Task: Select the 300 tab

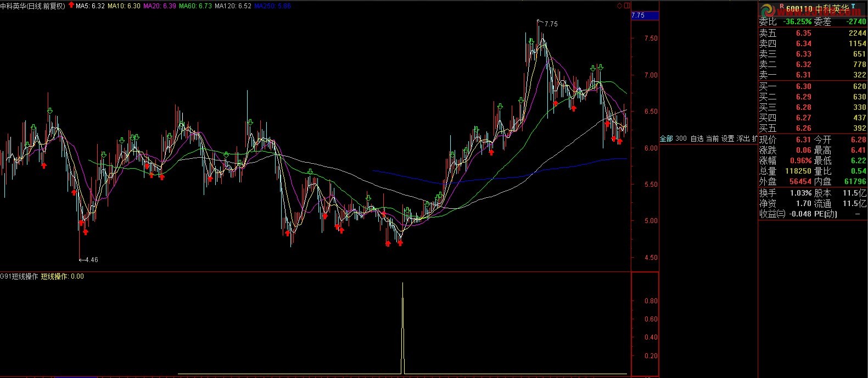Action: click(x=681, y=138)
